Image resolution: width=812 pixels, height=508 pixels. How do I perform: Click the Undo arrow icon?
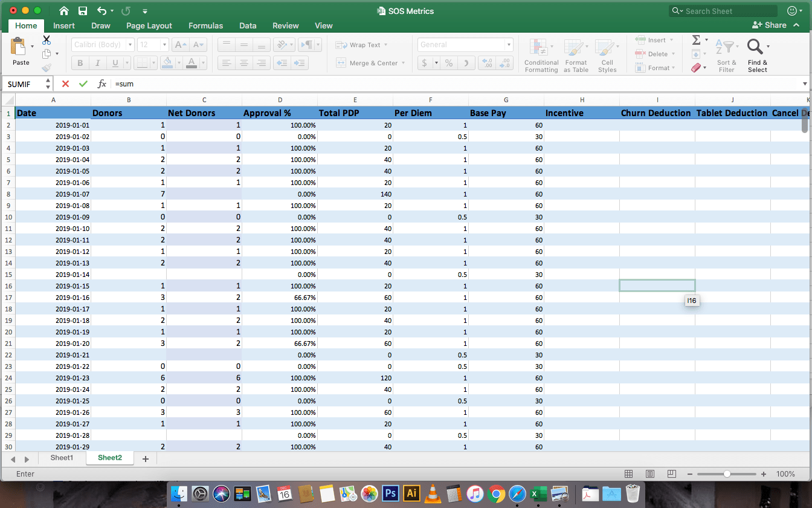click(x=101, y=11)
